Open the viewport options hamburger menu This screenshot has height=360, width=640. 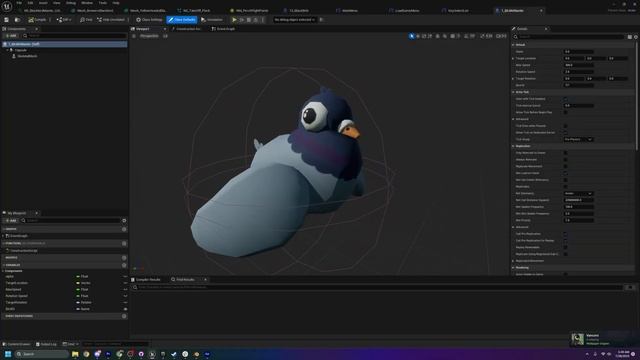(x=134, y=36)
